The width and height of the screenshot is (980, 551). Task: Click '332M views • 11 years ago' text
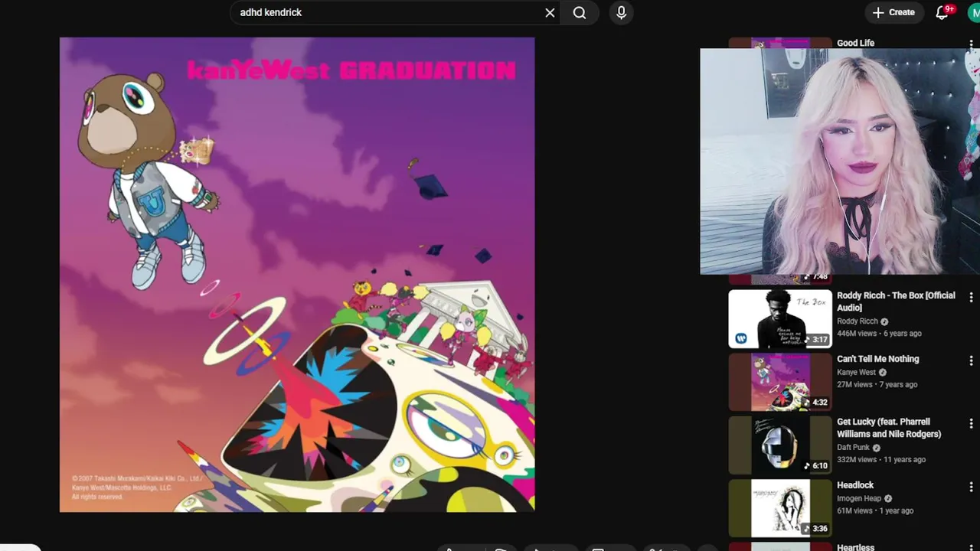point(881,460)
